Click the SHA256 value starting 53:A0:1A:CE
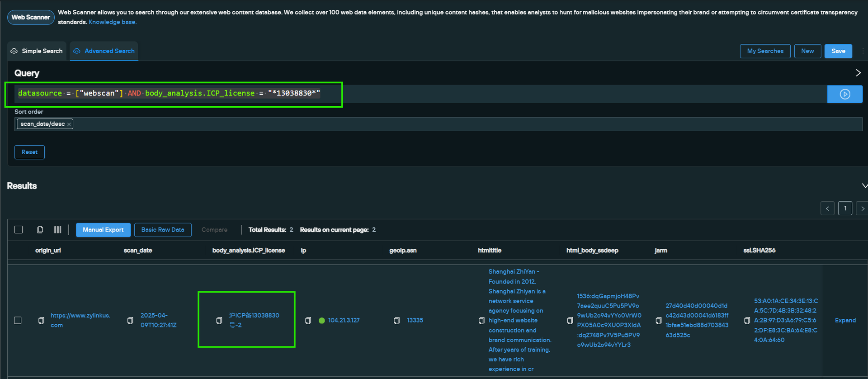Screen dimensions: 868x379 786,320
